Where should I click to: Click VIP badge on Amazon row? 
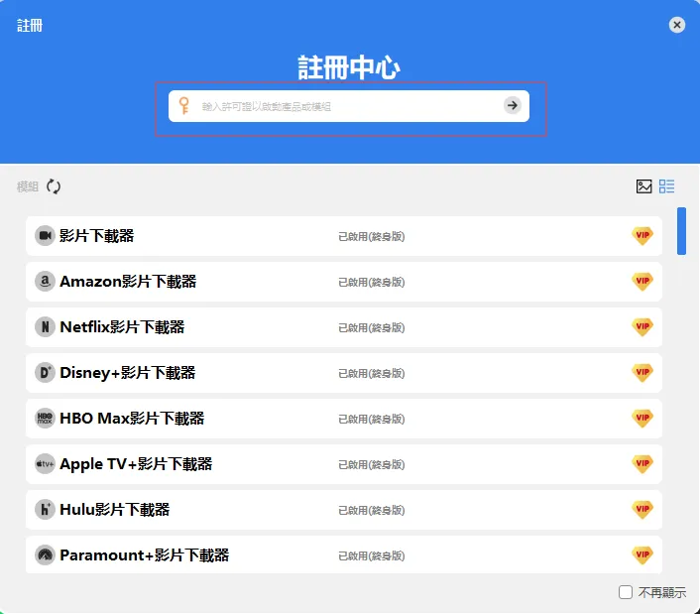pyautogui.click(x=642, y=282)
